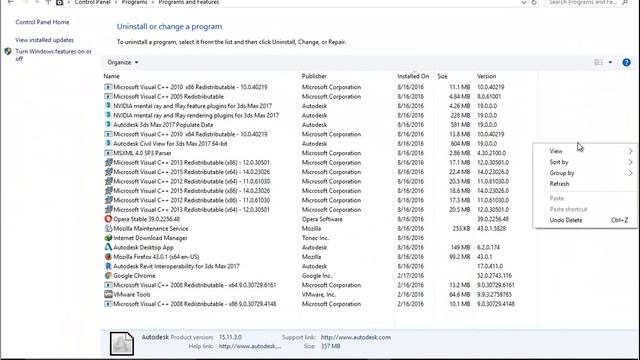Expand the Sort by submenu arrow
The height and width of the screenshot is (360, 640).
click(630, 162)
